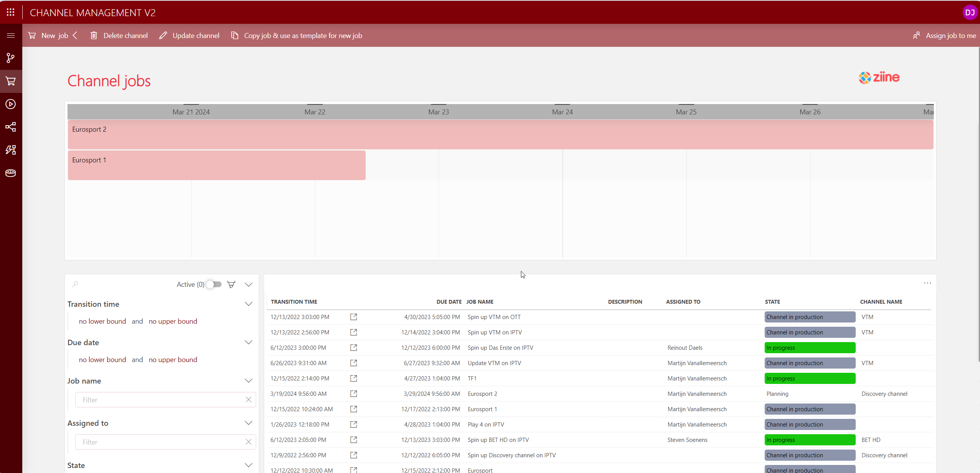Collapse the Assigned to filter section
980x473 pixels.
[249, 423]
